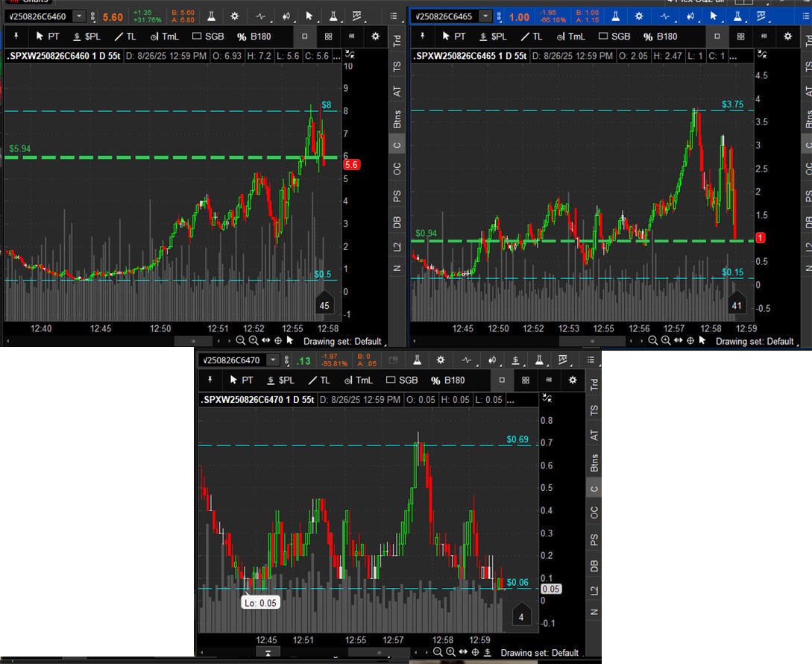812x664 pixels.
Task: Open chart settings gear on C6465 chart
Action: point(638,16)
